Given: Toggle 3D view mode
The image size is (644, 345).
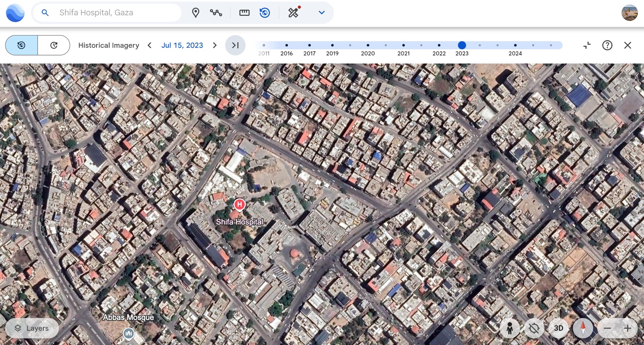Looking at the screenshot, I should pyautogui.click(x=558, y=328).
